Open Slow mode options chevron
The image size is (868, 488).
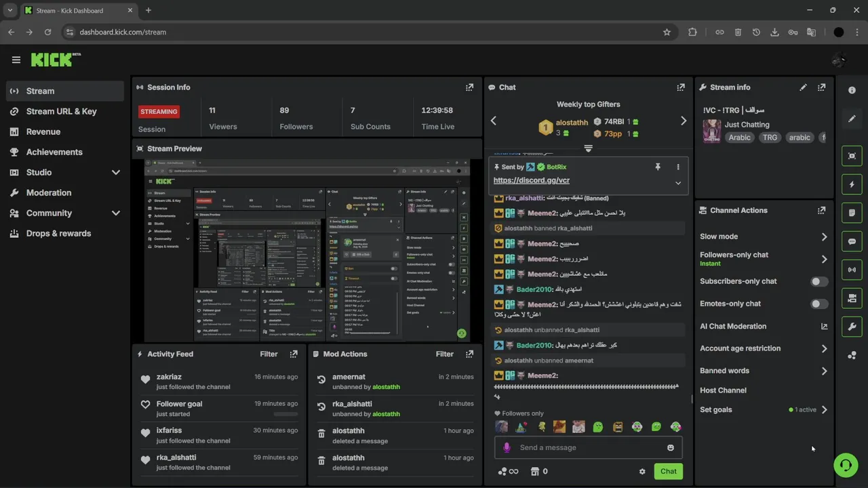pyautogui.click(x=824, y=237)
